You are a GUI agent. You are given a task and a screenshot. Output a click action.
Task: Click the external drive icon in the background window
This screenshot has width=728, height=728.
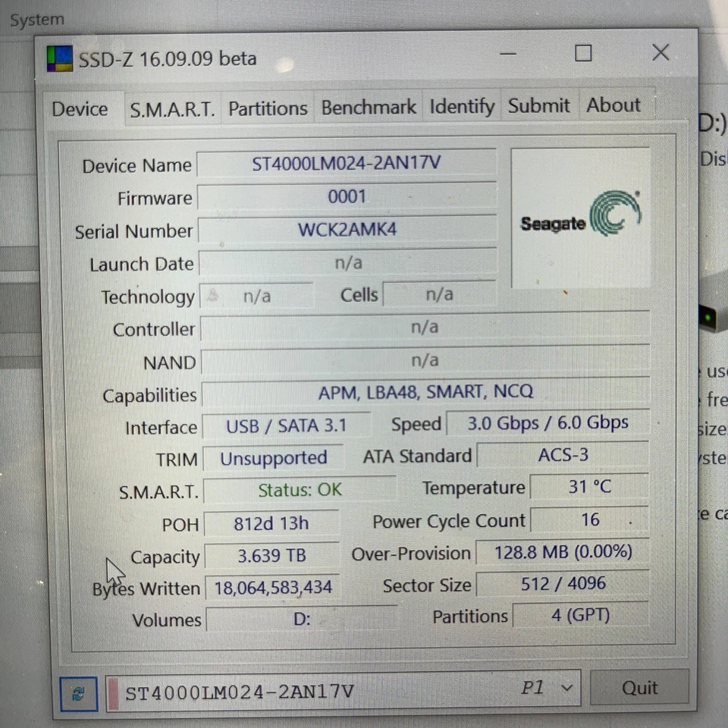tap(708, 318)
